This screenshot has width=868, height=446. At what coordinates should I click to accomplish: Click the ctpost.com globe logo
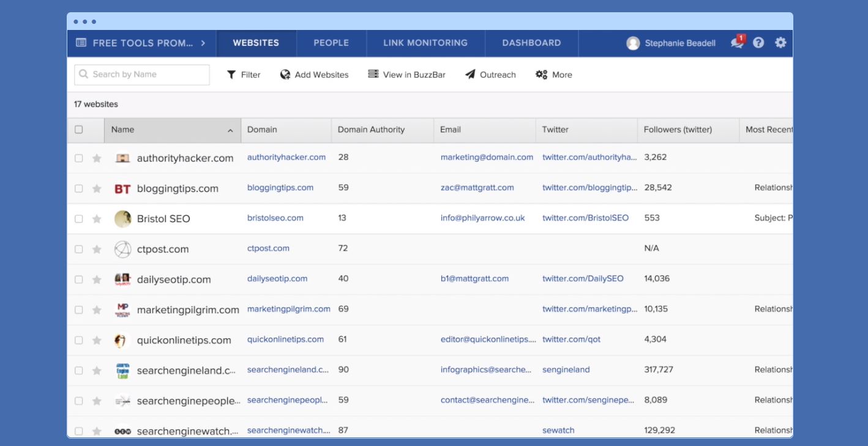[x=122, y=249]
